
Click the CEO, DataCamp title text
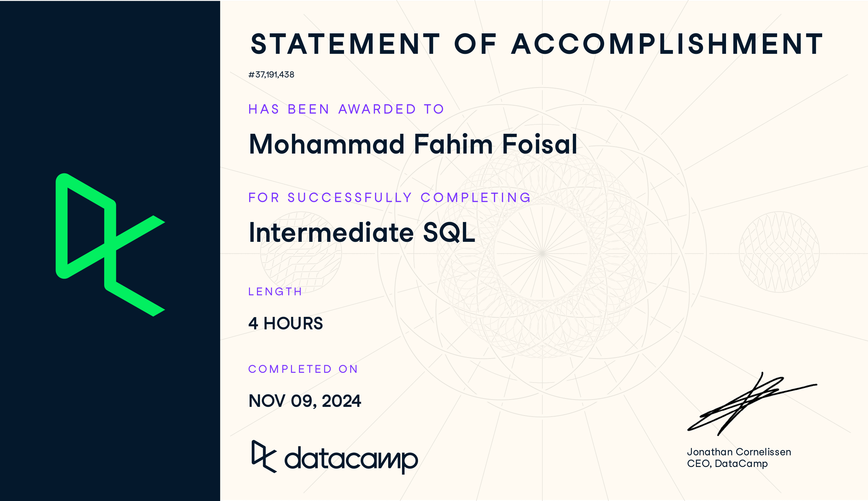click(727, 464)
